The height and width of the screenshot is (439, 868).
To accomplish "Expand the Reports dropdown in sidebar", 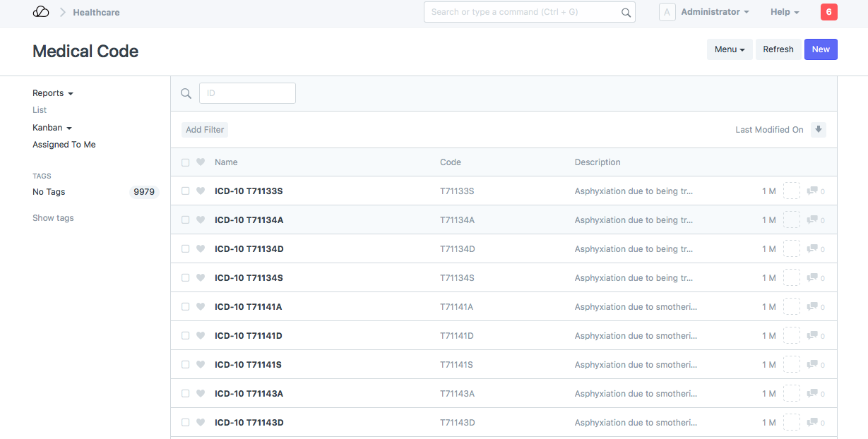I will 53,93.
